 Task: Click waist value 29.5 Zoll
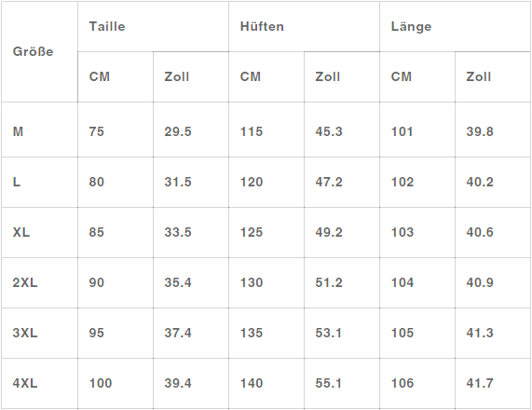(178, 131)
